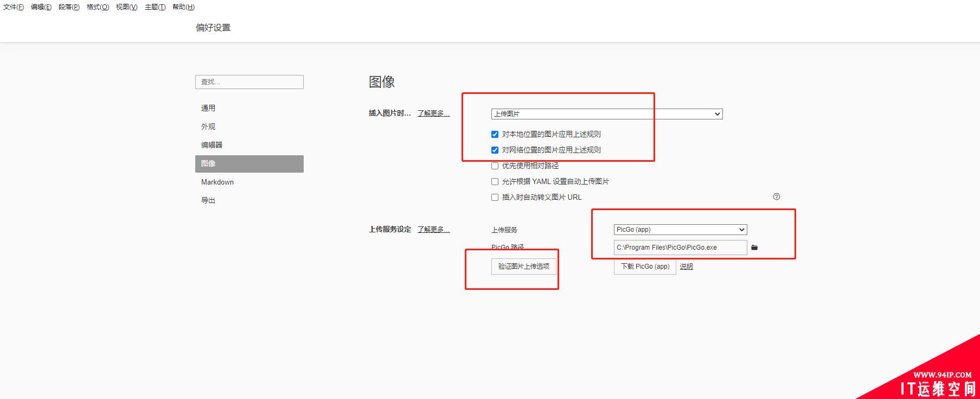Open the 段落(P) menu
Image resolution: width=980 pixels, height=399 pixels.
[x=69, y=7]
